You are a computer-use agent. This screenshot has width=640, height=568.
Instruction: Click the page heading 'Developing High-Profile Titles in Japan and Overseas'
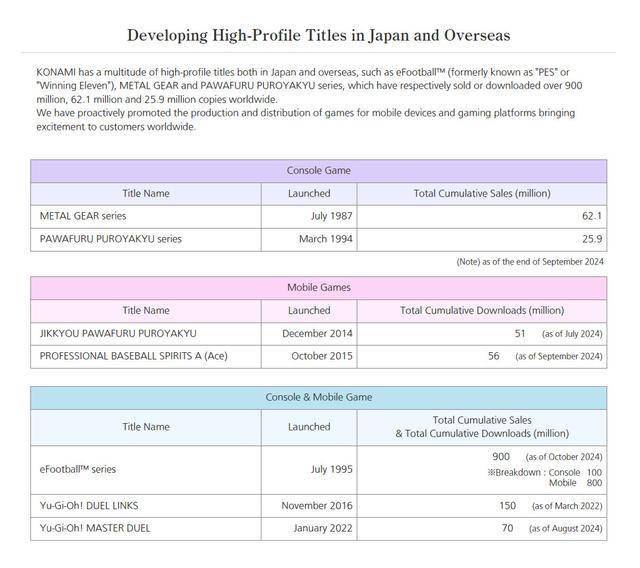pos(318,36)
